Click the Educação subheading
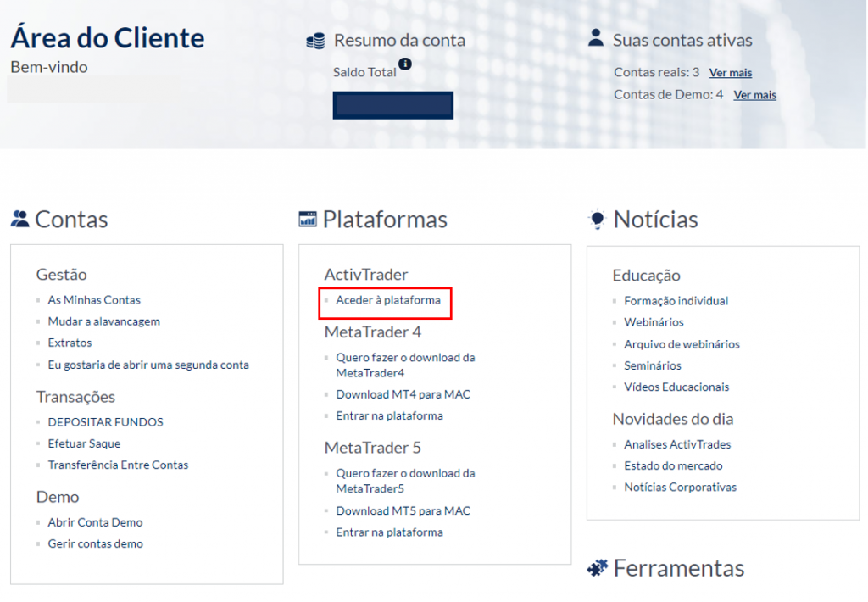The width and height of the screenshot is (868, 602). tap(646, 276)
